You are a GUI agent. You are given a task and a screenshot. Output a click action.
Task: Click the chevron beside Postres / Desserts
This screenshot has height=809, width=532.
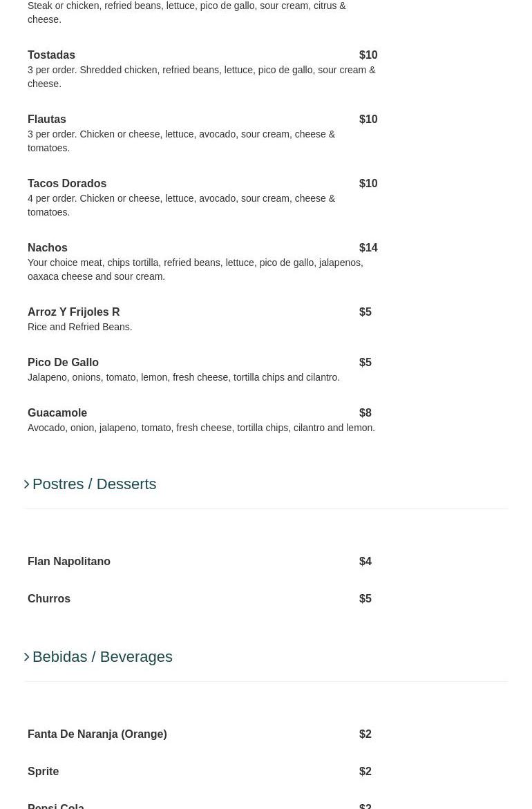coord(27,484)
